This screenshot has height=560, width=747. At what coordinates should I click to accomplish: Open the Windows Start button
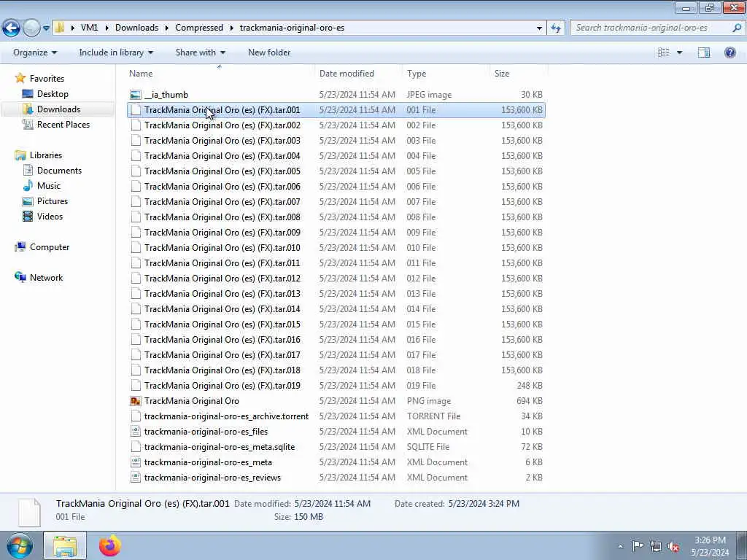(20, 545)
